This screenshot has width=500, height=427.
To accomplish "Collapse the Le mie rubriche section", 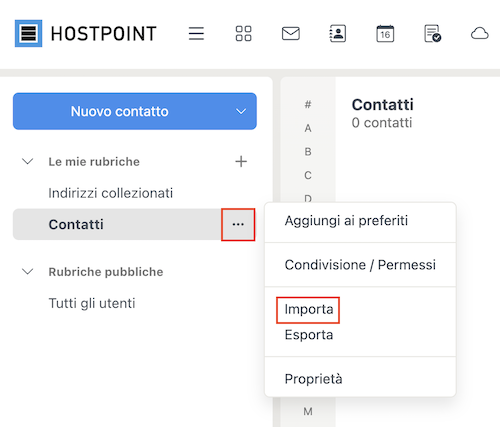I will tap(27, 162).
